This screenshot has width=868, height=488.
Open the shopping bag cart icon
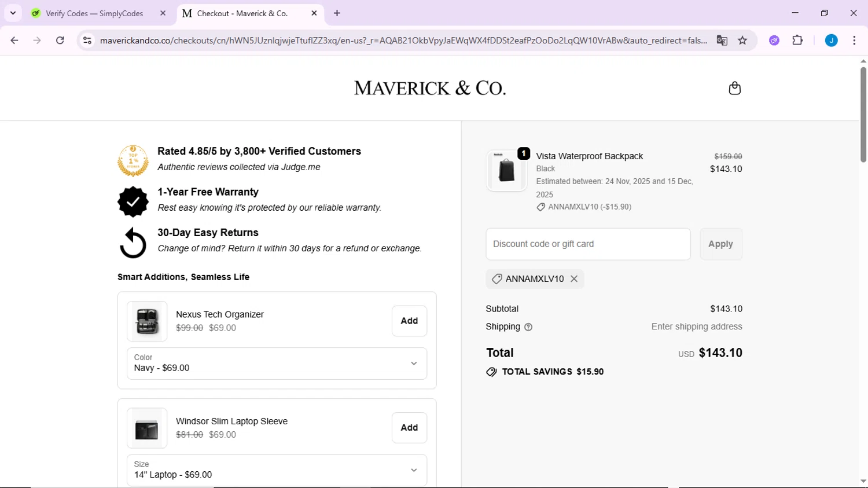[734, 88]
